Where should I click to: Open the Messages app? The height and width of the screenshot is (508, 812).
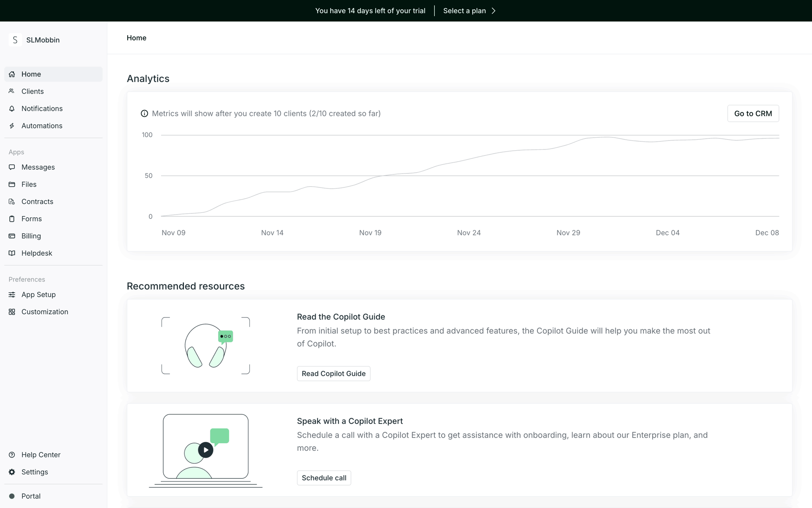[x=53, y=167]
